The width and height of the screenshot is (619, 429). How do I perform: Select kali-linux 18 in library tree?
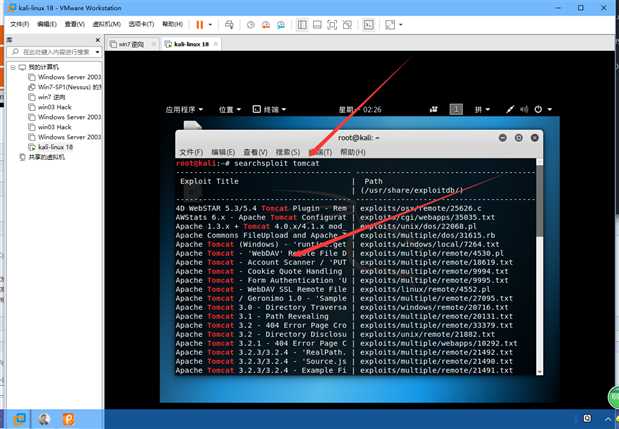tap(51, 147)
